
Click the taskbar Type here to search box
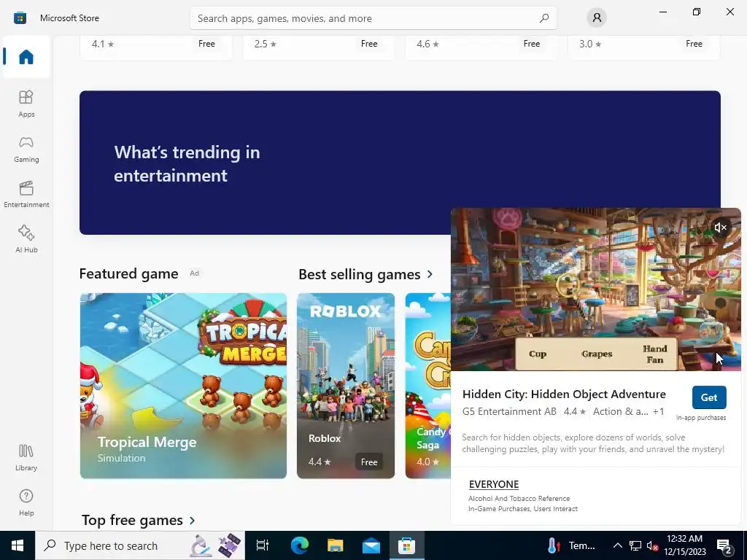(140, 545)
